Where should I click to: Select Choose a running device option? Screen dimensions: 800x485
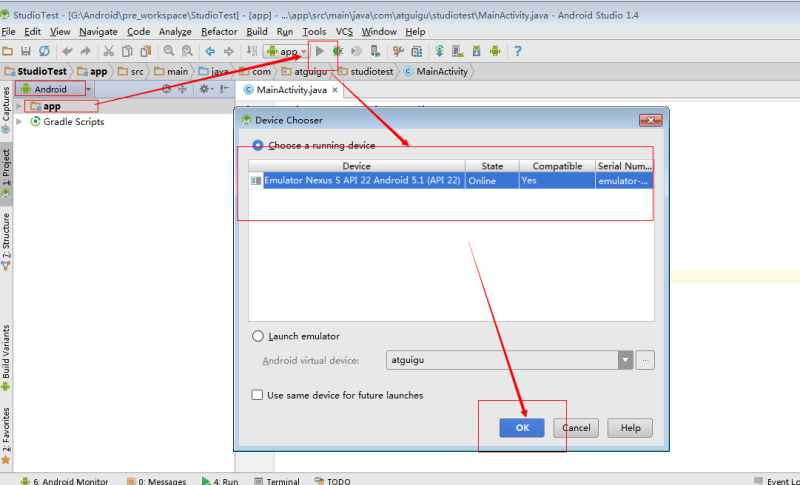click(x=258, y=145)
